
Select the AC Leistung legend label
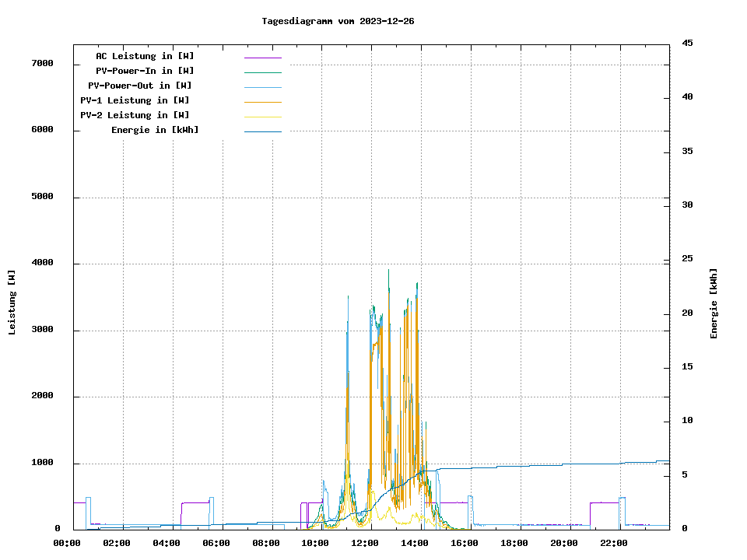145,56
